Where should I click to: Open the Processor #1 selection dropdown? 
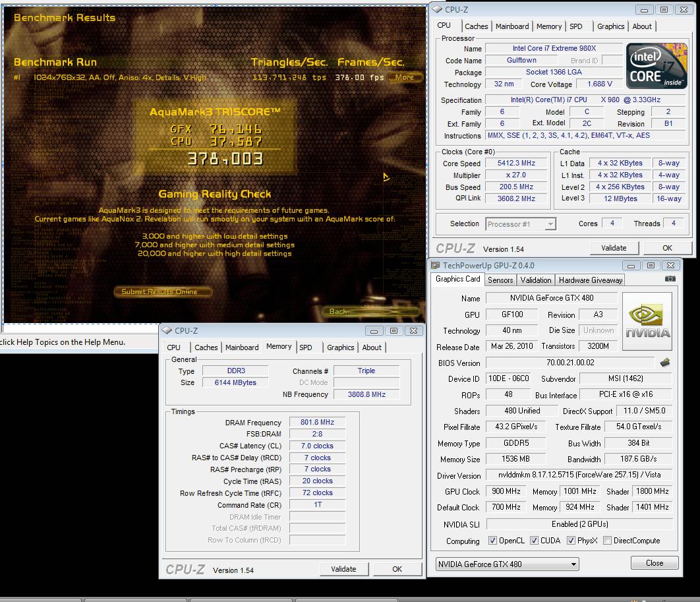521,224
